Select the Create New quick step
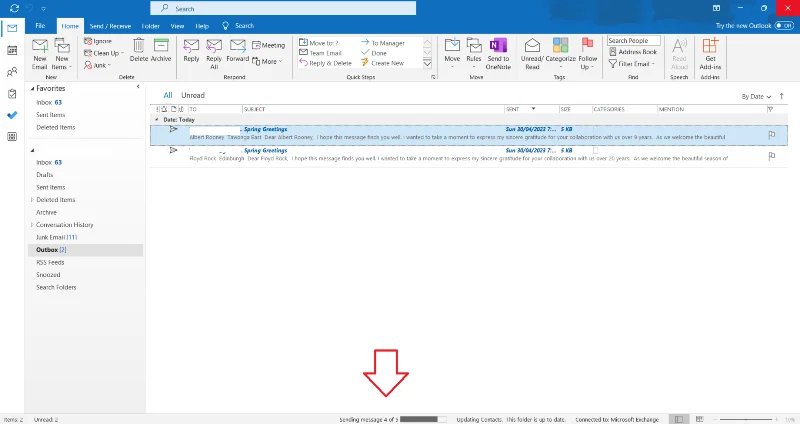The width and height of the screenshot is (800, 424). [383, 63]
